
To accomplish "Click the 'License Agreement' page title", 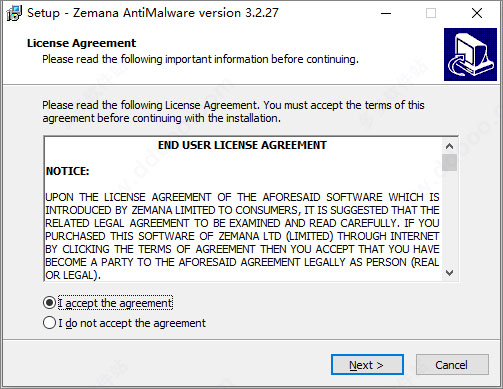I will pos(82,43).
